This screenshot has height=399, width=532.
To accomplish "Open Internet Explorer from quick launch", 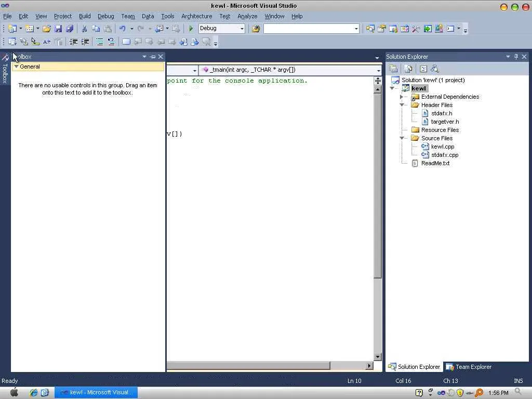I will pos(33,393).
